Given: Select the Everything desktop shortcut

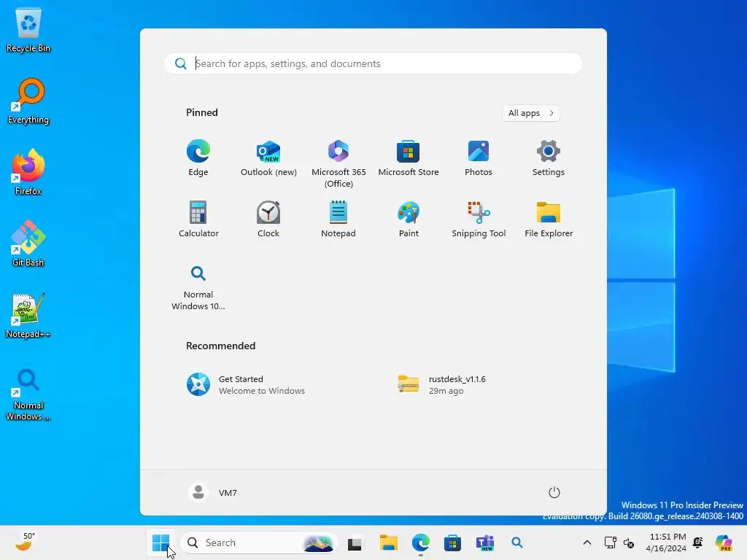Looking at the screenshot, I should point(28,101).
